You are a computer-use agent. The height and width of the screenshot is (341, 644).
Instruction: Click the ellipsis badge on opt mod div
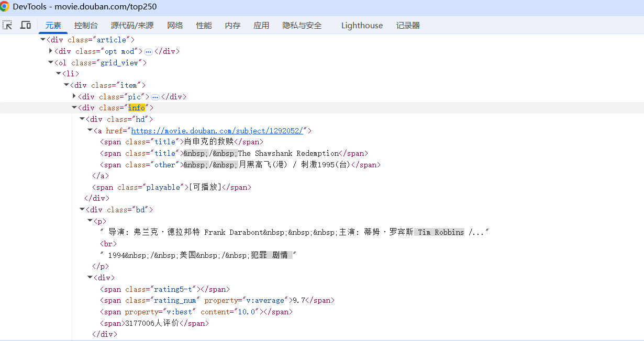pos(148,52)
